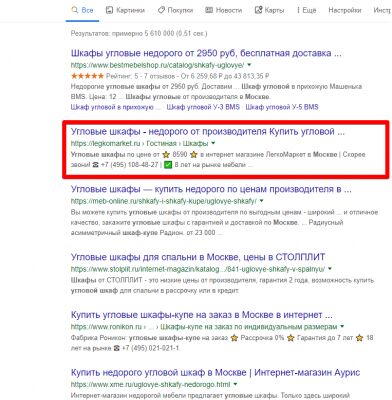
Task: Open the bestmebelshop.ru URL dropdown arrow
Action: tap(249, 65)
